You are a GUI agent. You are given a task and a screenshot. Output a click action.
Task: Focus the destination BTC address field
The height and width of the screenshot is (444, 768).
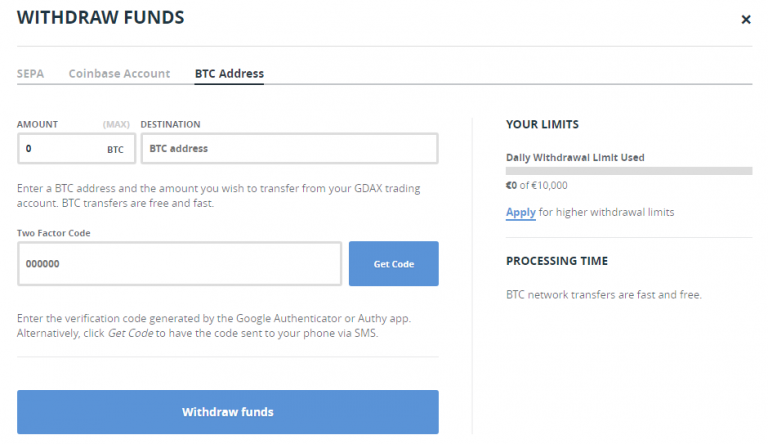click(x=288, y=148)
